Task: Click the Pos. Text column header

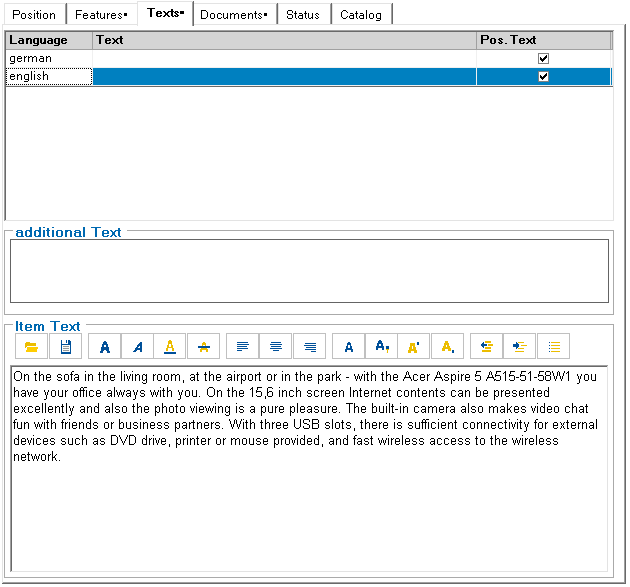Action: (x=544, y=40)
